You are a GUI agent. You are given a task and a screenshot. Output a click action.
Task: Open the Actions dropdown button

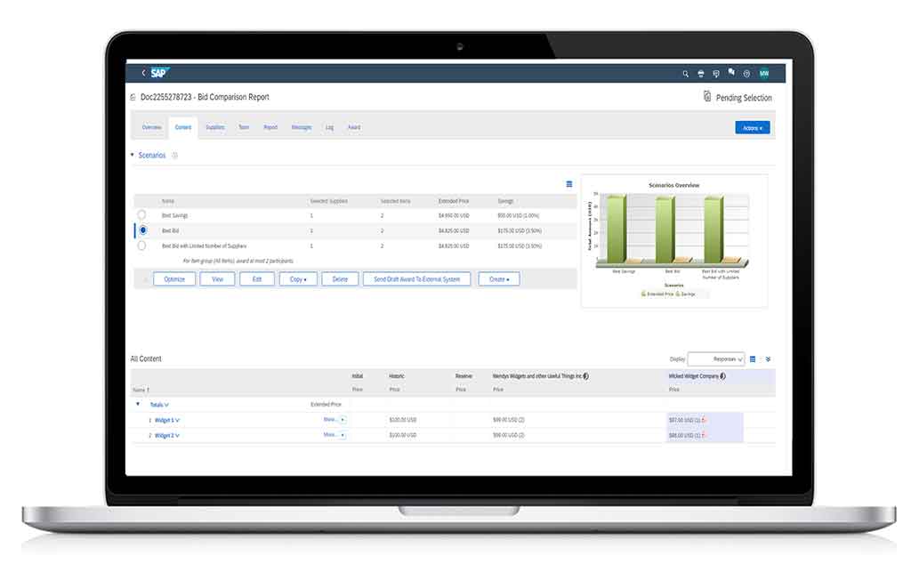point(753,128)
